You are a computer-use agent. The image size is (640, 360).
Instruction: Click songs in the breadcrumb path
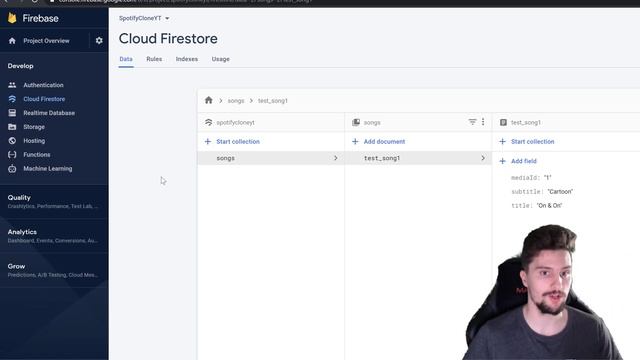coord(236,100)
